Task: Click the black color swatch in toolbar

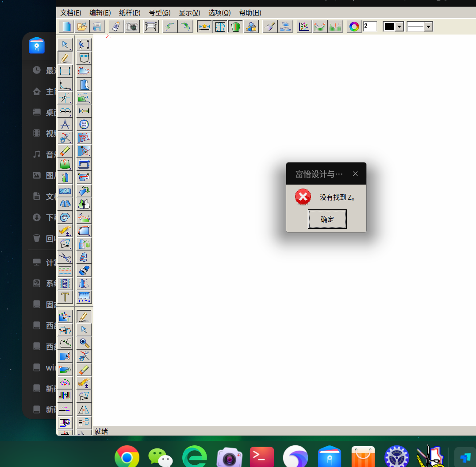Action: tap(389, 27)
